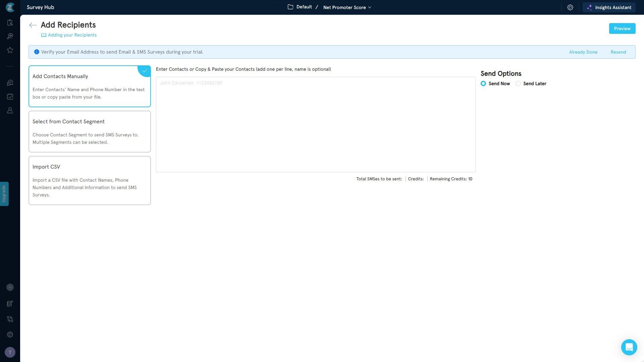Open the workflow integrations icon in the sidebar

(10, 319)
